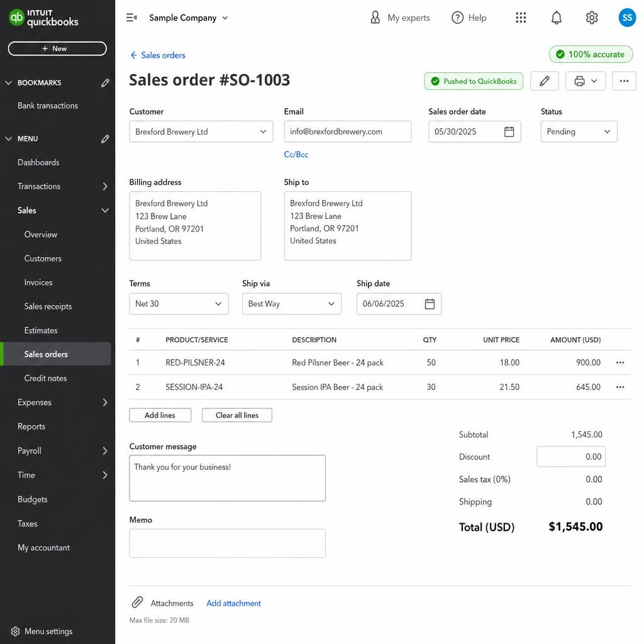Click the print icon button
644x644 pixels.
[x=579, y=81]
